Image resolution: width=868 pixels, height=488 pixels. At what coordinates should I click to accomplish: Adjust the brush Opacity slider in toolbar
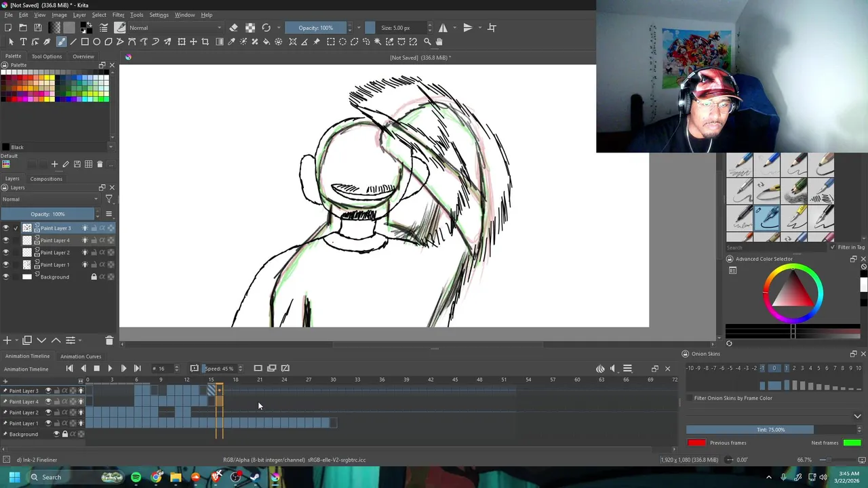click(315, 28)
